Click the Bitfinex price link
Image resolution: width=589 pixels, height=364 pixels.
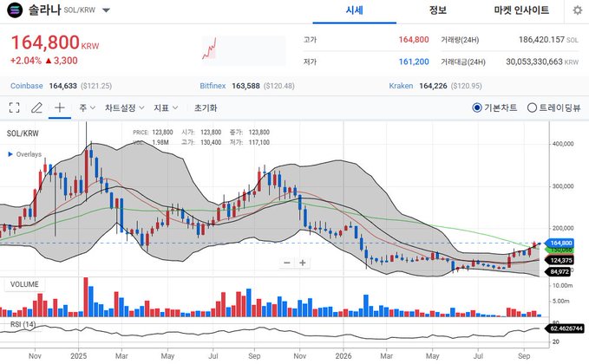[x=213, y=86]
